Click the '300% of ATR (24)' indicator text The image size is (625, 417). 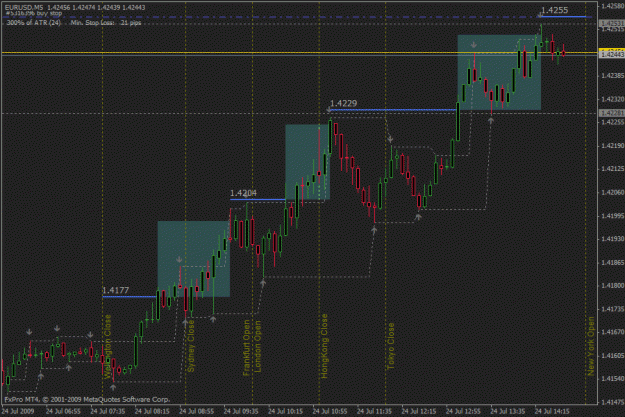coord(33,23)
